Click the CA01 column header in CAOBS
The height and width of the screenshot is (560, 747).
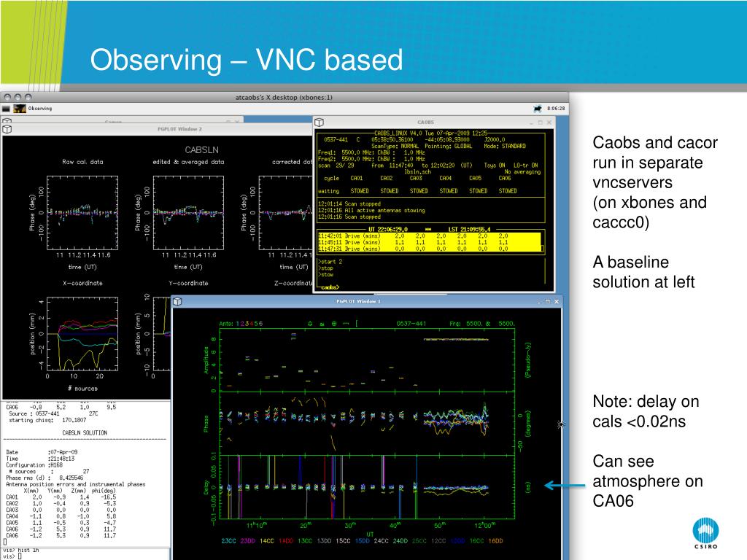pyautogui.click(x=356, y=178)
